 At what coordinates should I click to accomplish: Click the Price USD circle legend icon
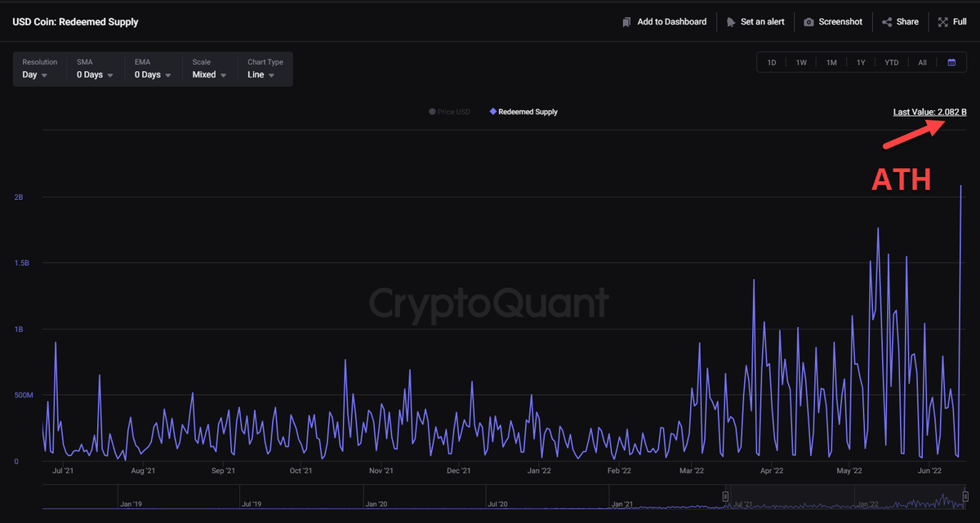(430, 112)
